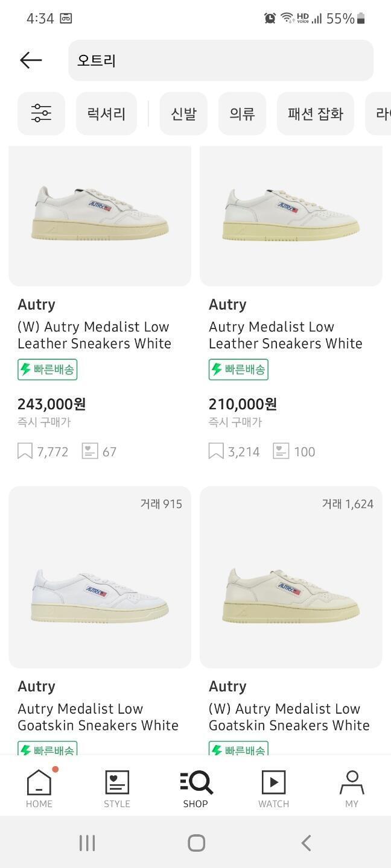This screenshot has height=868, width=391.
Task: Go to HOME tab
Action: pos(39,788)
